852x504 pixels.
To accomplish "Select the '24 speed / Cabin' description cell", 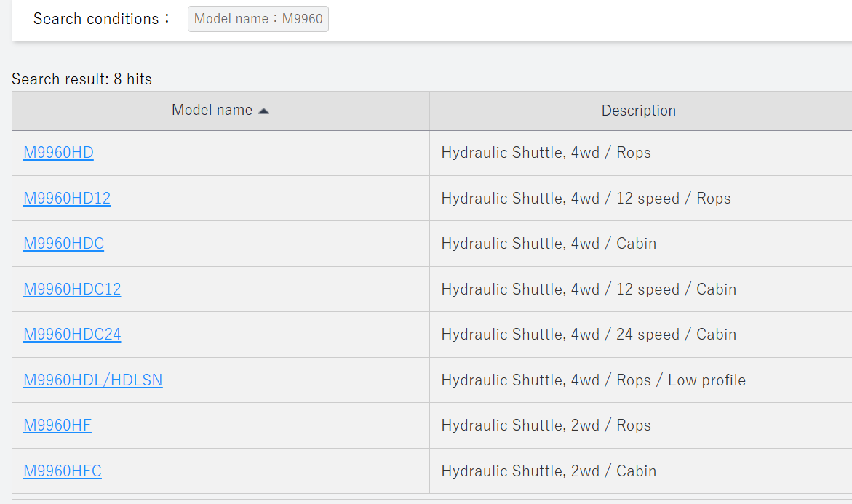I will point(639,334).
